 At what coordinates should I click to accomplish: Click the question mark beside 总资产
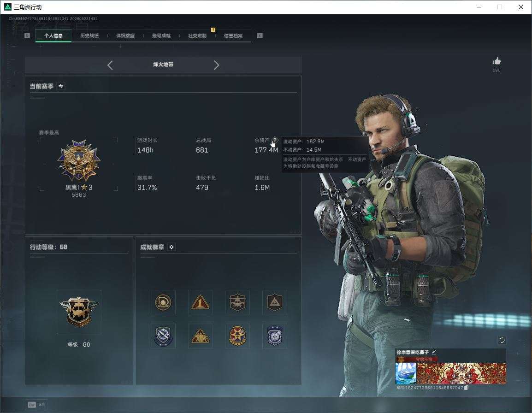pyautogui.click(x=274, y=140)
